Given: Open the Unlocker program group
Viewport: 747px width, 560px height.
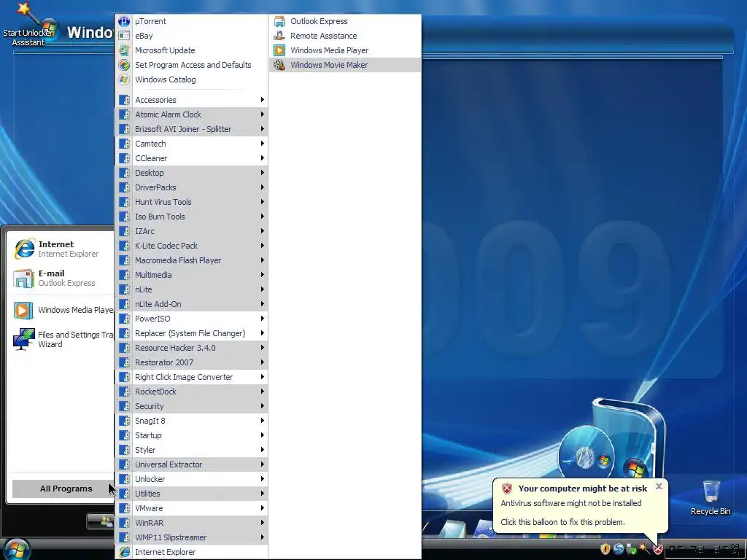Looking at the screenshot, I should click(191, 480).
